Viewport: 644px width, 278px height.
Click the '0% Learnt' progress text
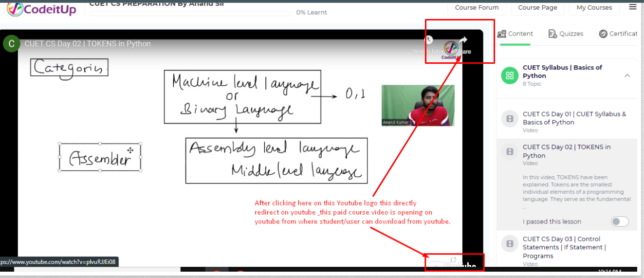pyautogui.click(x=312, y=12)
